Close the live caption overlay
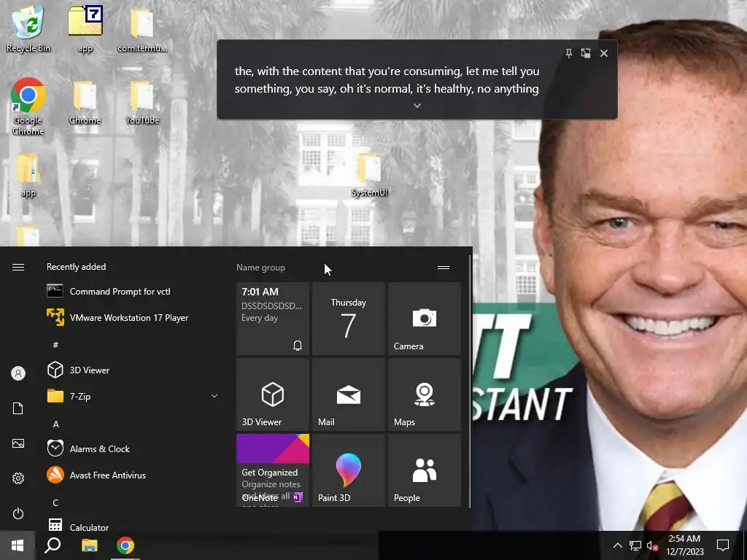This screenshot has height=560, width=747. (x=604, y=53)
